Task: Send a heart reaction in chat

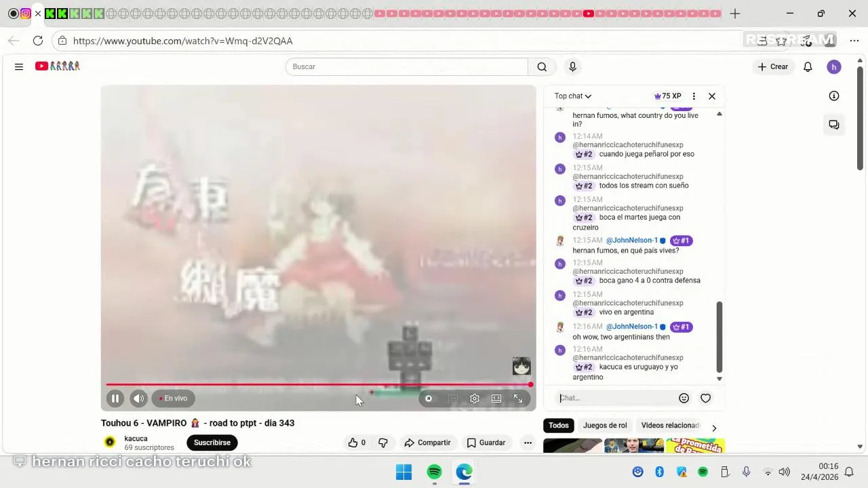Action: click(705, 398)
